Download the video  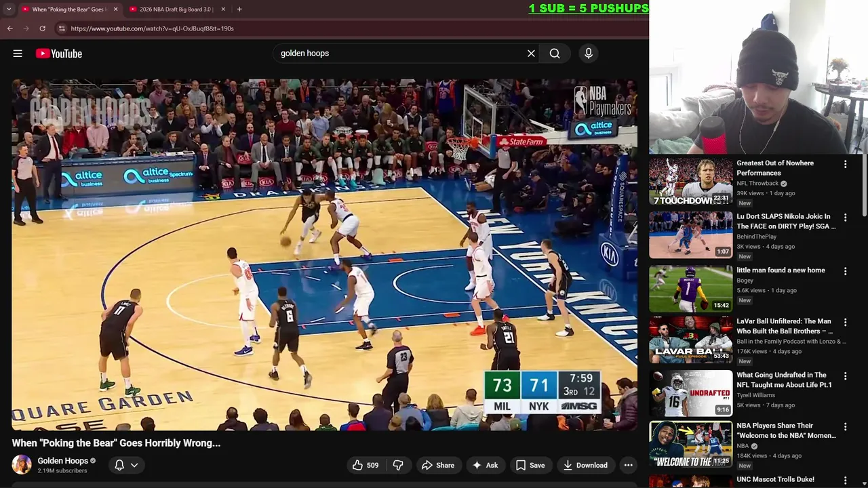[x=585, y=465]
